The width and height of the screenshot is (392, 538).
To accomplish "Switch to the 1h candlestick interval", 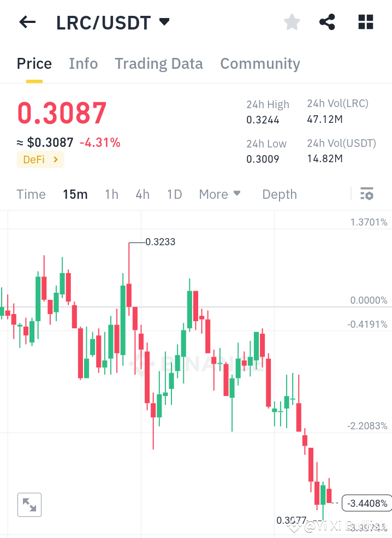I will tap(111, 194).
